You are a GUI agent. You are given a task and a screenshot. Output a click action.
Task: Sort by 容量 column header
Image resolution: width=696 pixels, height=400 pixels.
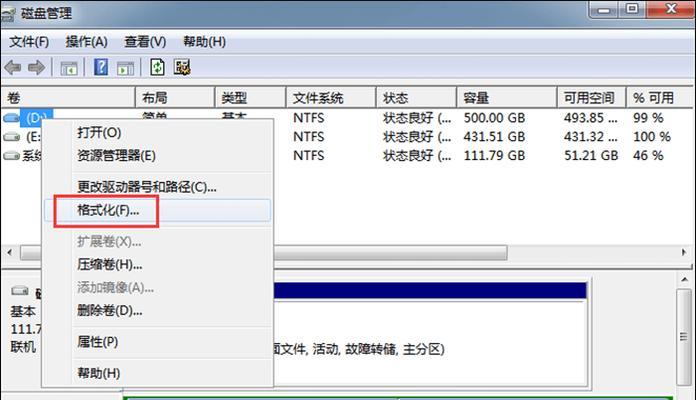[506, 98]
